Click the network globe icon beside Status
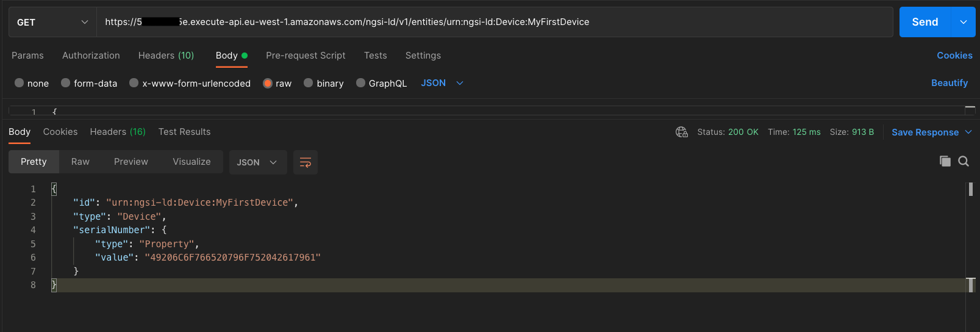 (682, 132)
